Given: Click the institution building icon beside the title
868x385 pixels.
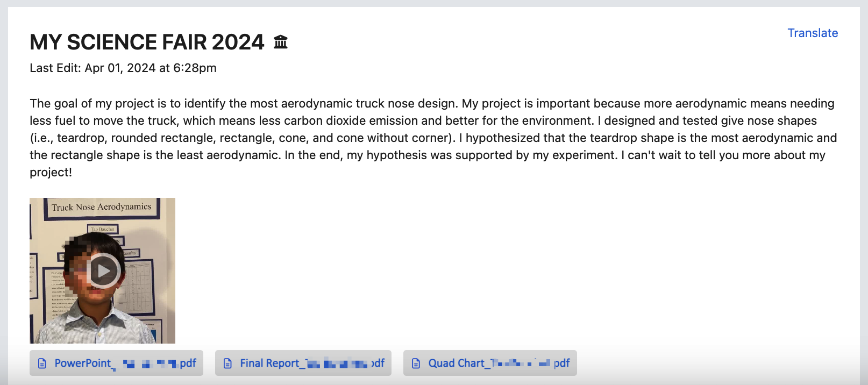Looking at the screenshot, I should pos(281,41).
